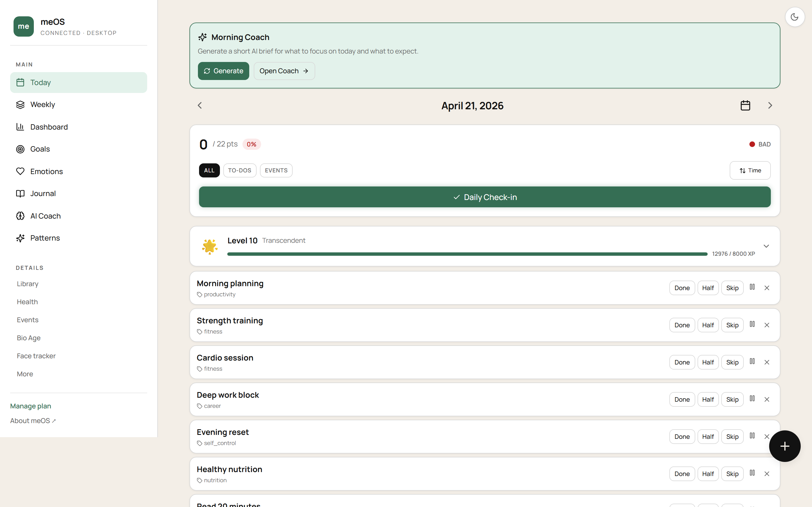The image size is (812, 507).
Task: Select the ALL filter chip
Action: click(x=209, y=170)
